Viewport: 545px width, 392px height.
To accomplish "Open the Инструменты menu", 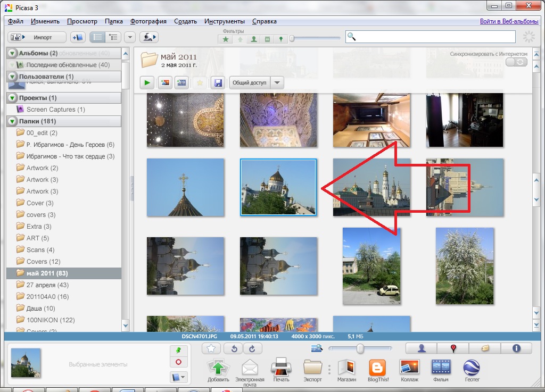I will [x=224, y=21].
